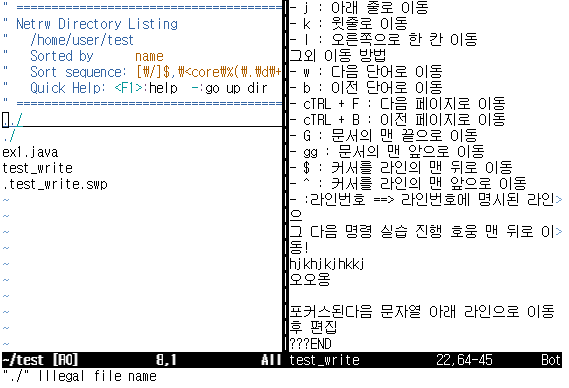This screenshot has width=569, height=388.
Task: Click 'test_write' in the right status line
Action: pos(324,360)
